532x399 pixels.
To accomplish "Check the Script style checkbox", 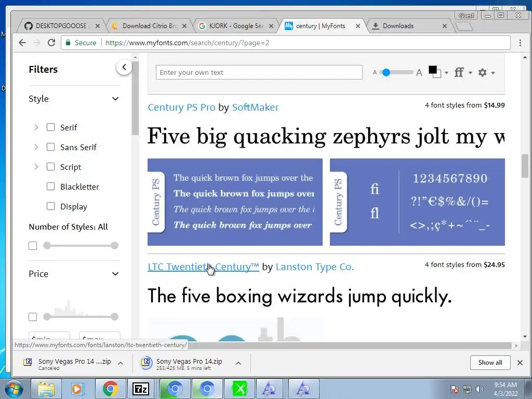I will [50, 167].
